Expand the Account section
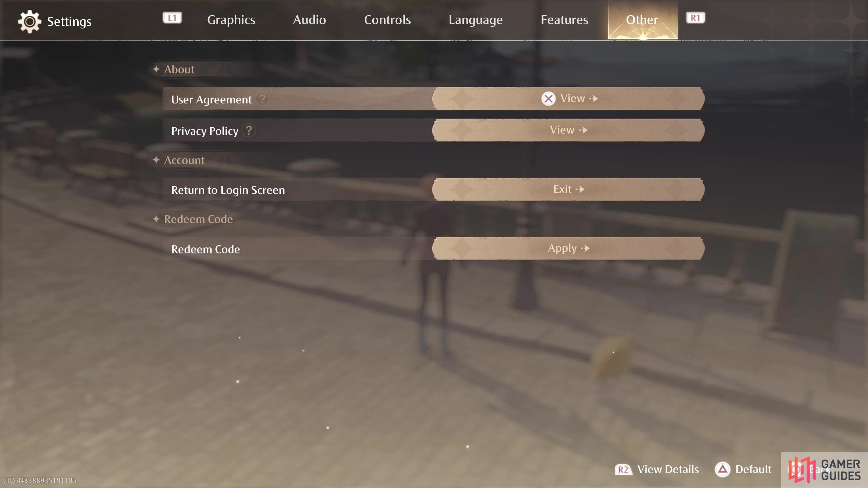The image size is (868, 488). (184, 159)
